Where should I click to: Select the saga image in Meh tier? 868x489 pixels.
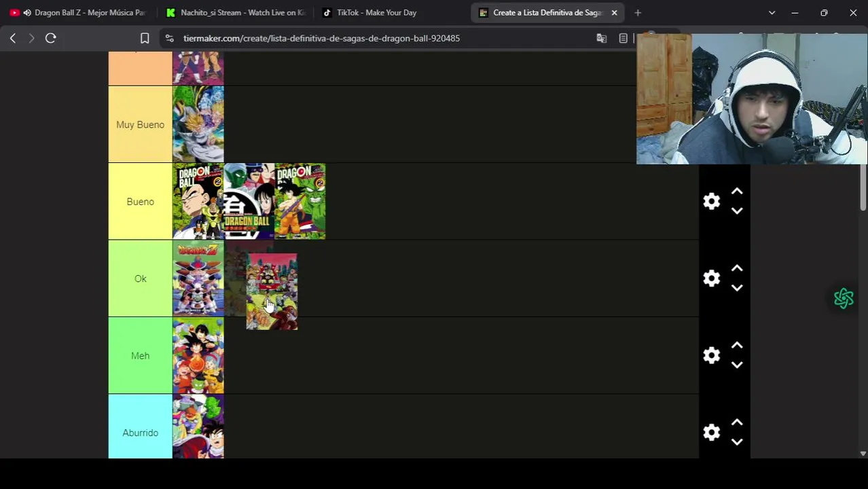point(198,356)
